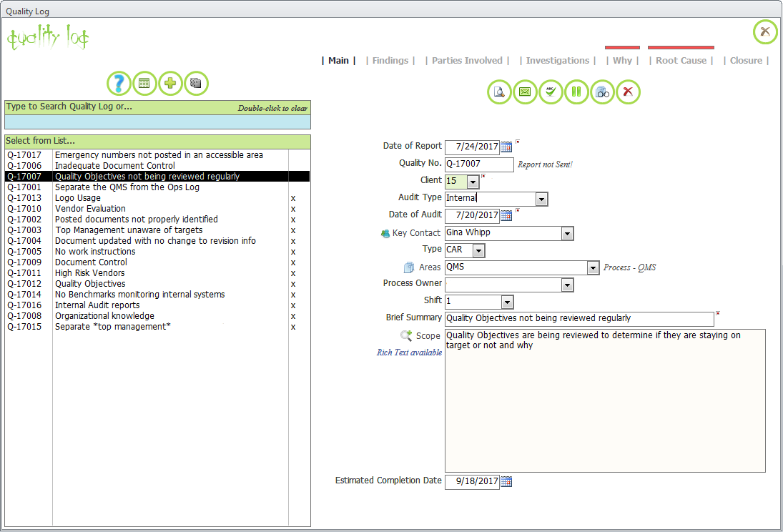
Task: Select row Q-17010 Vendor Evaluation
Action: click(x=157, y=209)
